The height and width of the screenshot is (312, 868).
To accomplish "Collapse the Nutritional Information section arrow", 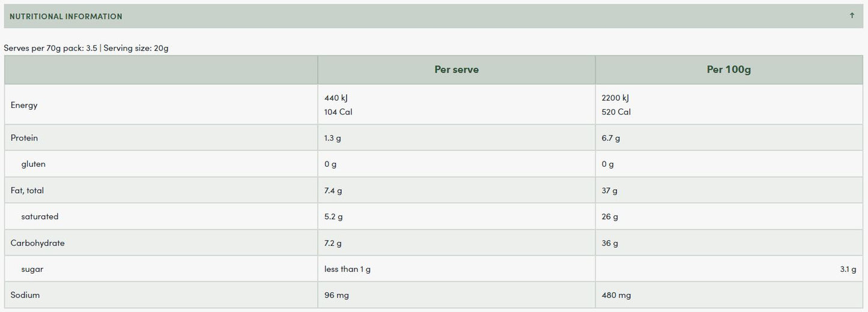I will [x=852, y=16].
